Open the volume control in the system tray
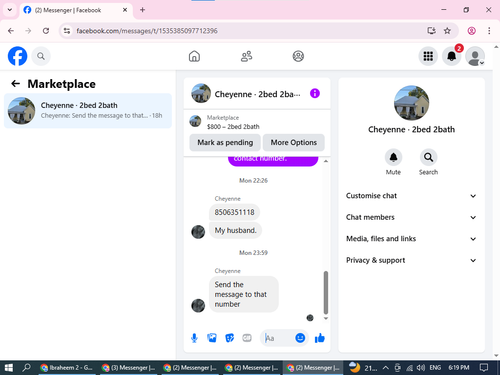The height and width of the screenshot is (375, 500). 421,368
